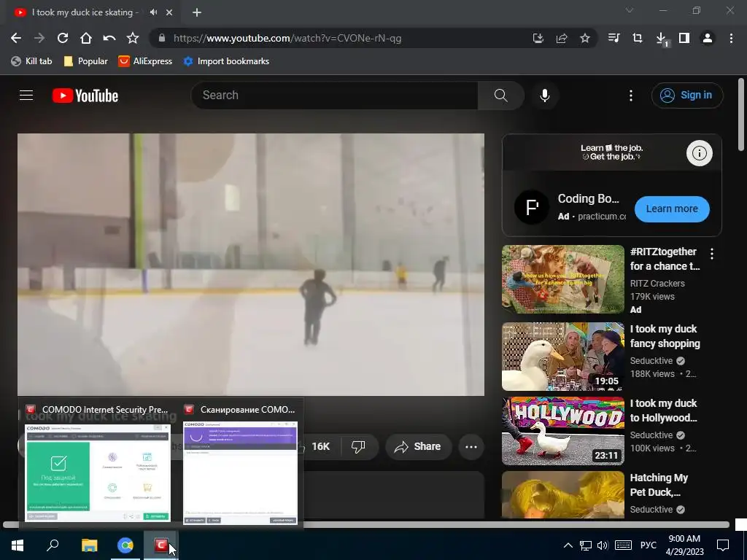Open the AliExpress bookmark
The image size is (747, 560).
click(x=145, y=61)
